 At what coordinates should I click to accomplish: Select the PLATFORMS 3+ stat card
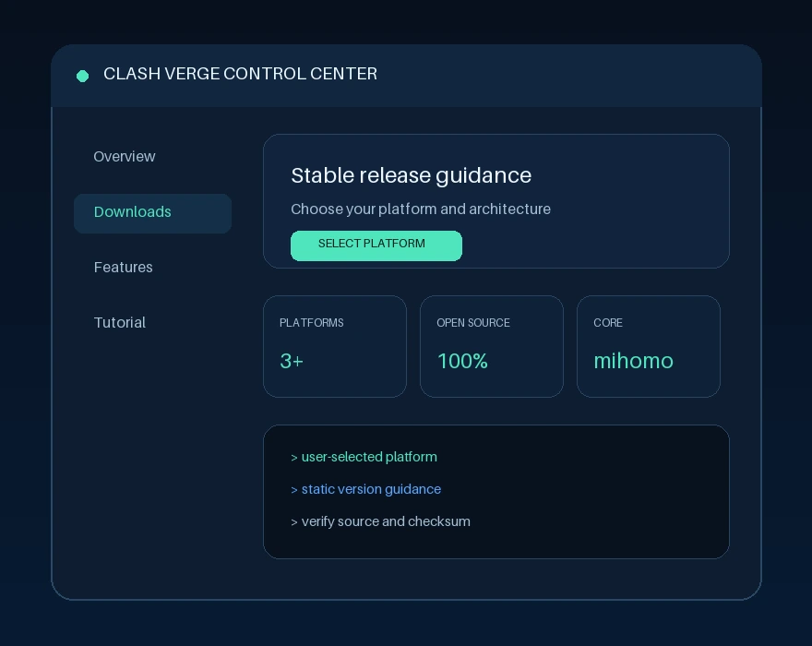[335, 347]
